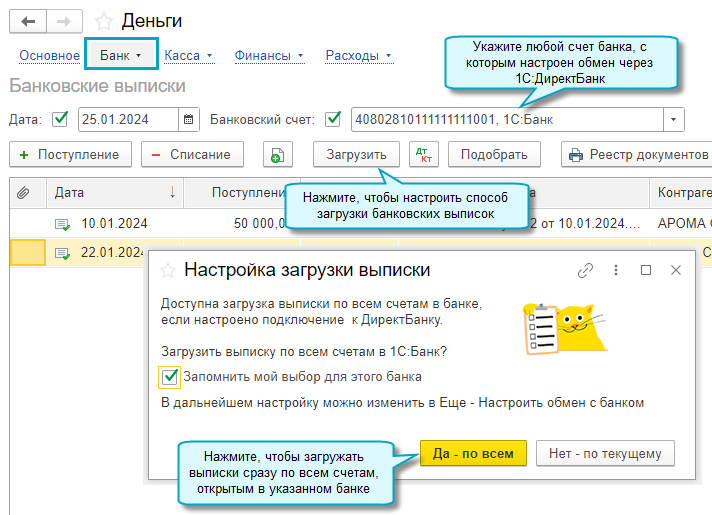Click the create-document icon with green plus
Image resolution: width=712 pixels, height=515 pixels.
[x=277, y=155]
